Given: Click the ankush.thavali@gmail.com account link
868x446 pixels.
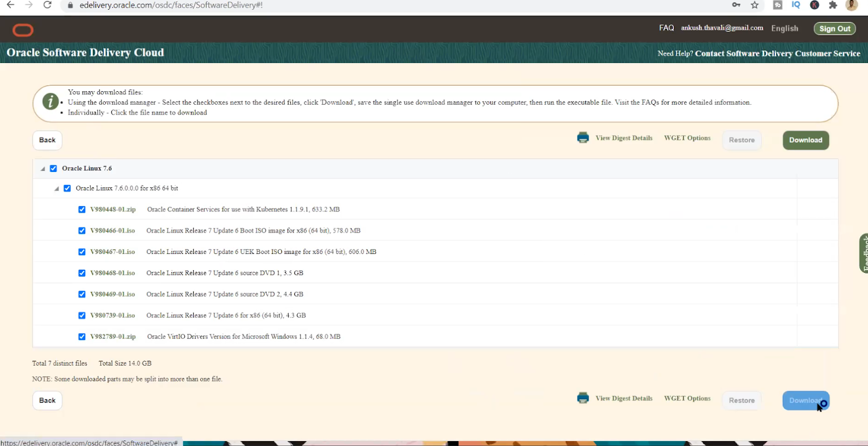Looking at the screenshot, I should click(722, 28).
